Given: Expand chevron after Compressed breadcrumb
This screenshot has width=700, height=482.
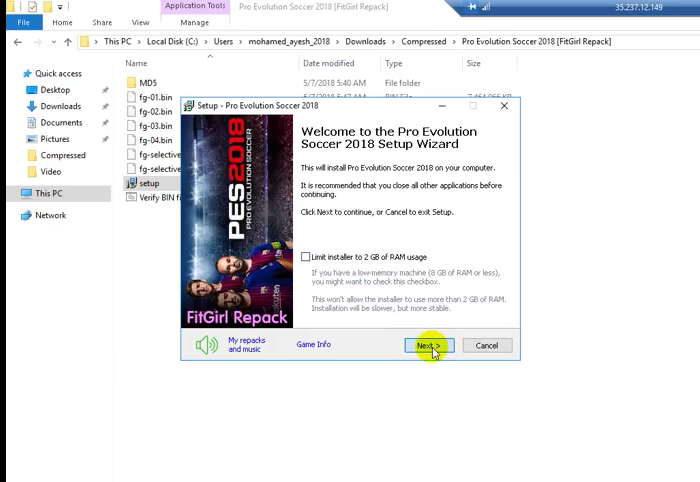Looking at the screenshot, I should pyautogui.click(x=454, y=42).
